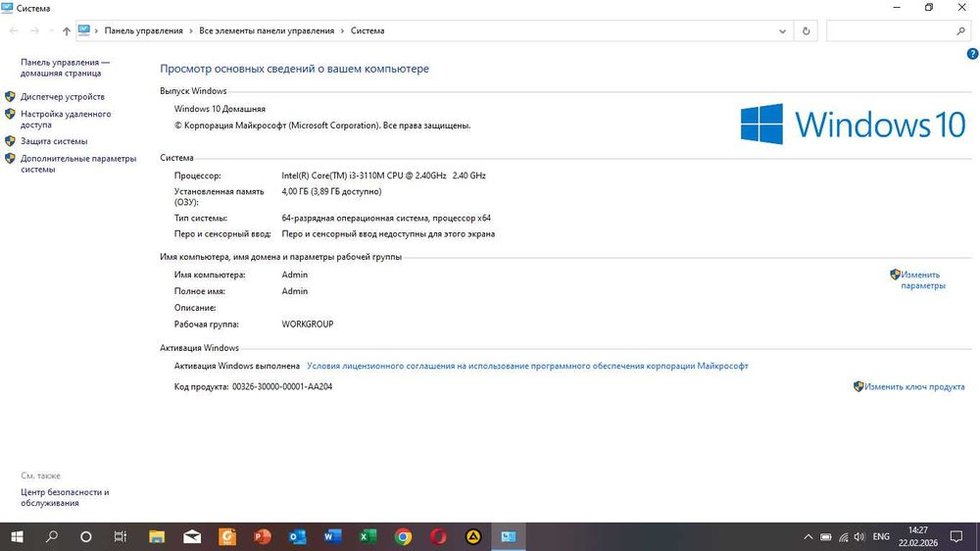Open Remote access settings link
The height and width of the screenshot is (551, 980).
click(x=66, y=120)
